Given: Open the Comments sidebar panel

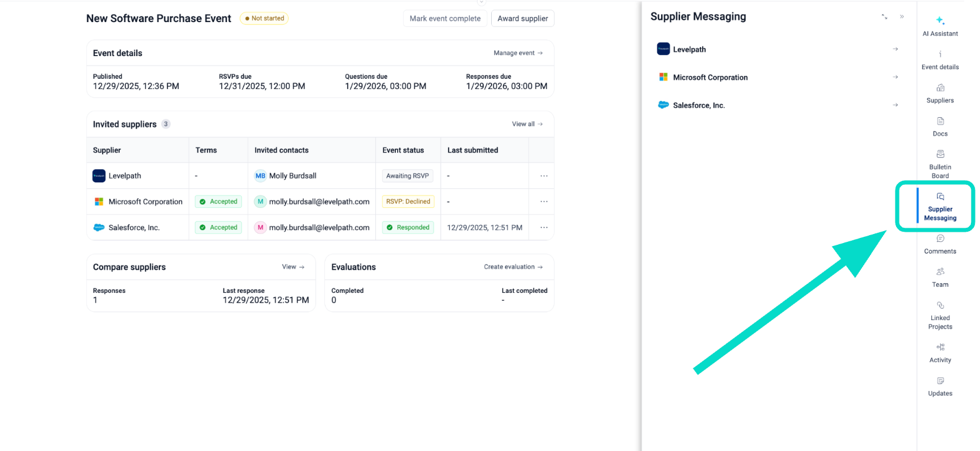Looking at the screenshot, I should click(940, 244).
